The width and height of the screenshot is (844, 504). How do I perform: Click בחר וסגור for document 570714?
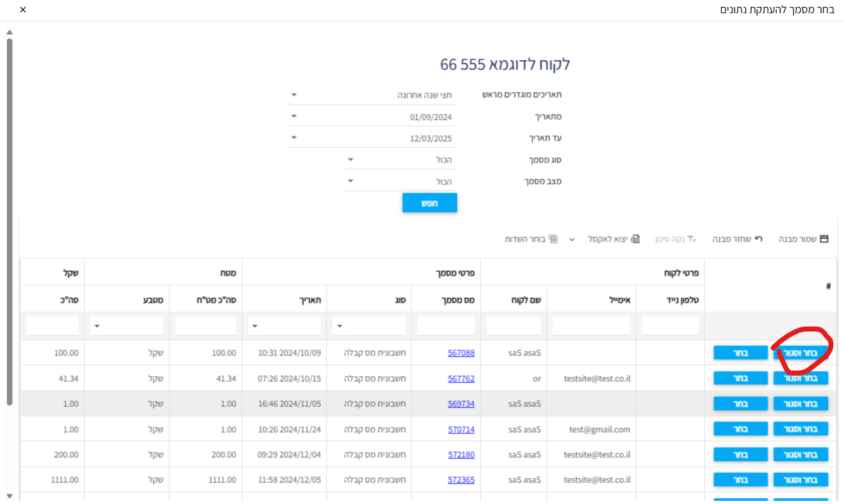pos(801,429)
